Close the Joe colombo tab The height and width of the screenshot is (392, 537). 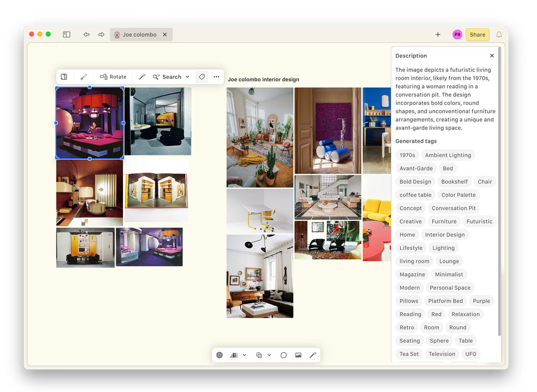pos(164,35)
